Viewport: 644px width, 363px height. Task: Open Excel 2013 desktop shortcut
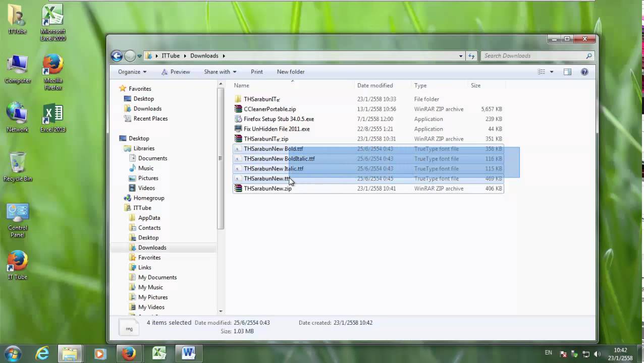(53, 118)
